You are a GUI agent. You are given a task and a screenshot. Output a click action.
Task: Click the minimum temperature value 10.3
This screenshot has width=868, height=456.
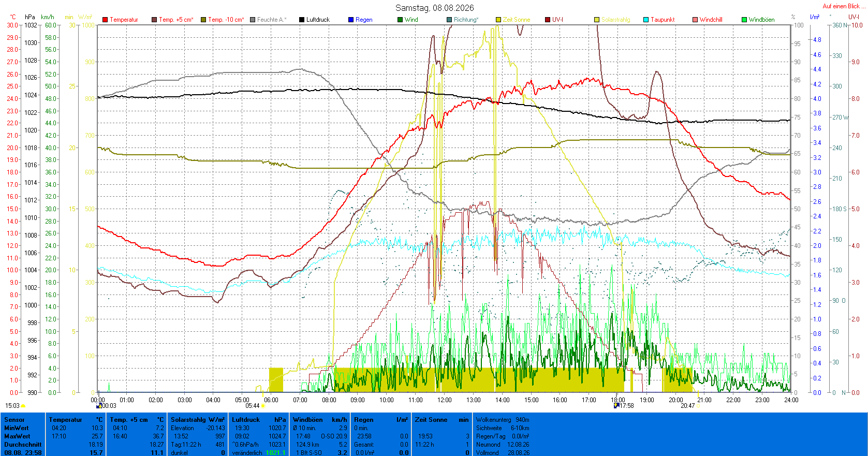tap(97, 428)
